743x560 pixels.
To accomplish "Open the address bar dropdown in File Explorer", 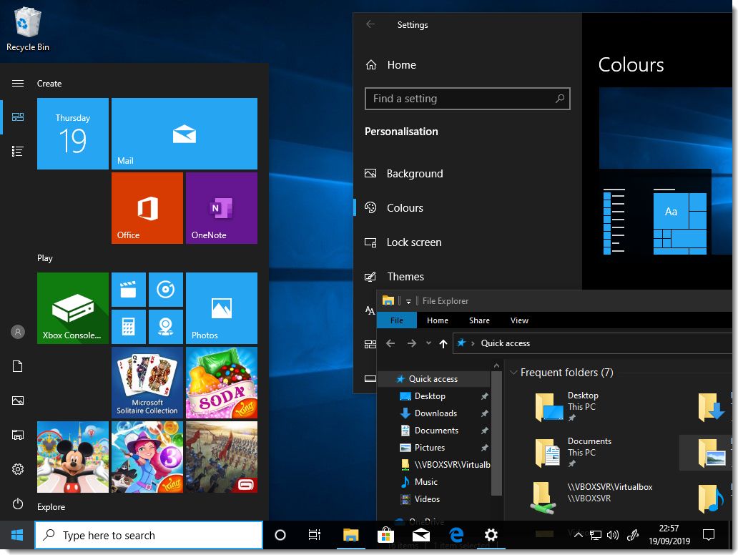I will (x=430, y=343).
